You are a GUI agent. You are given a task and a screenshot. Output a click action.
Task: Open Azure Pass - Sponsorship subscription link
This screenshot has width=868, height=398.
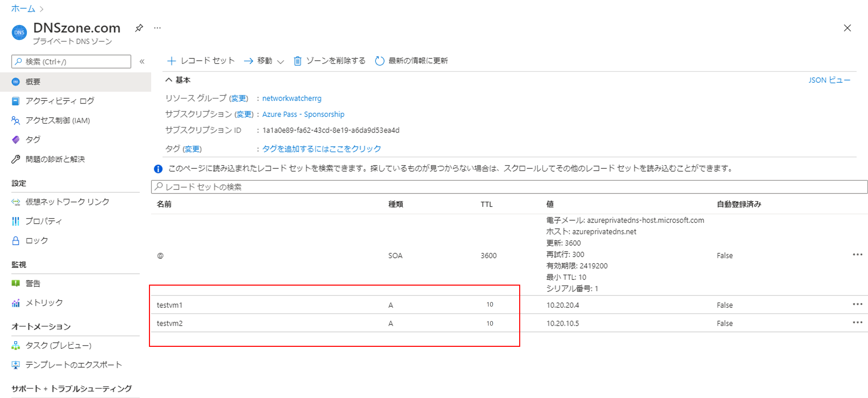(303, 114)
